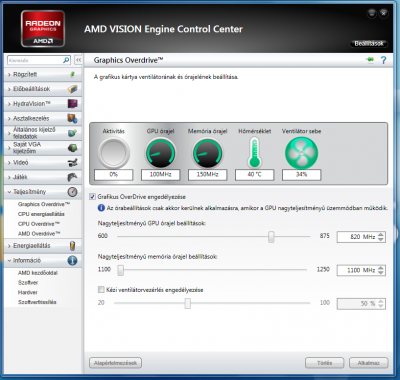Viewport: 400px width, 380px height.
Task: Collapse the Teljesítmény section
Action: tap(9, 192)
